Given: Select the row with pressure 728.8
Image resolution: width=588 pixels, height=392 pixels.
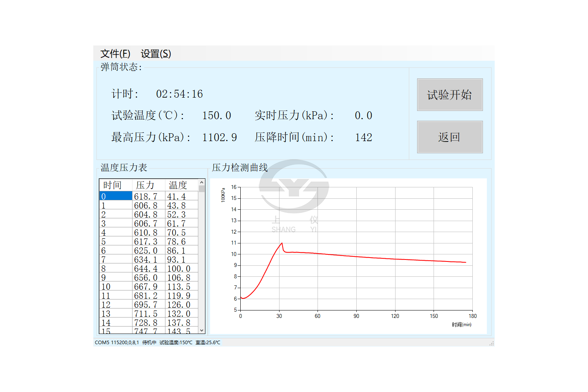Looking at the screenshot, I should [x=145, y=323].
